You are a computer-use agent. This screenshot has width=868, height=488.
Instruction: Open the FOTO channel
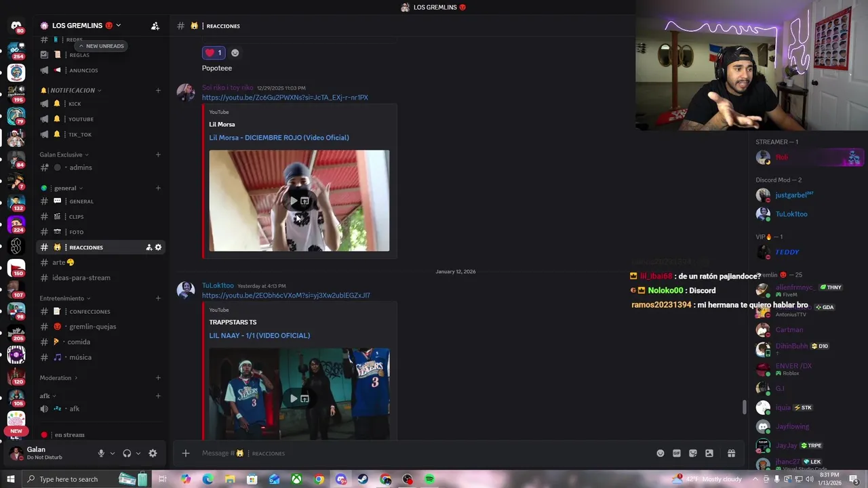click(x=100, y=232)
